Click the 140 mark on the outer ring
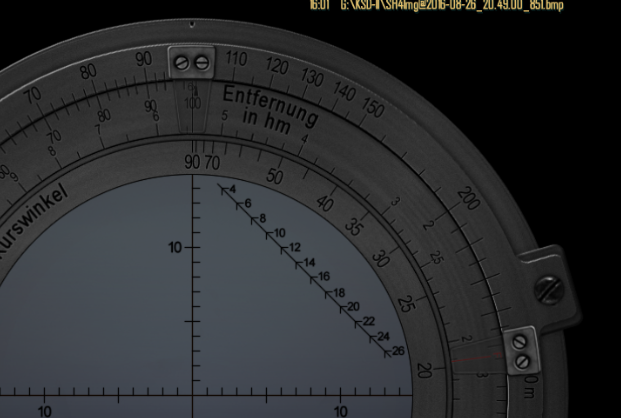 tap(344, 92)
